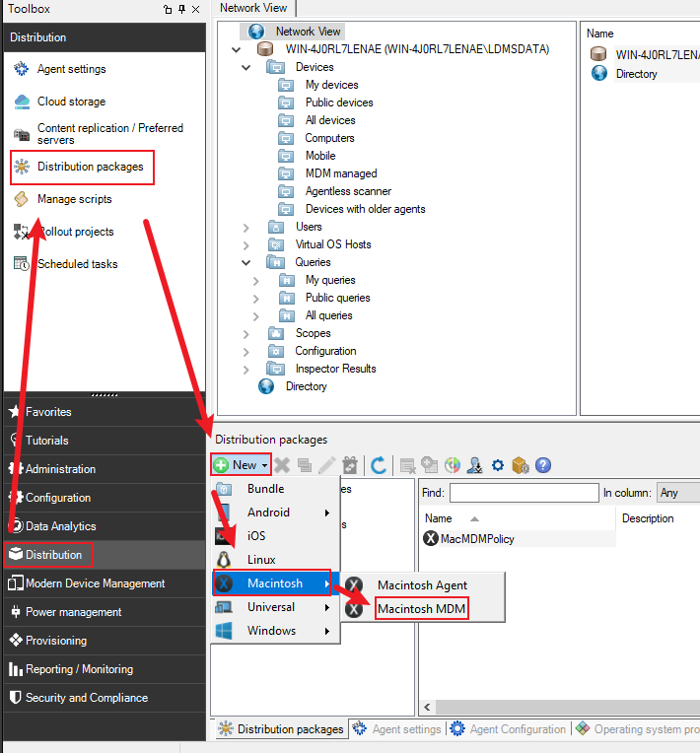Open the 'In column' dropdown
Viewport: 700px width, 753px height.
tap(678, 493)
